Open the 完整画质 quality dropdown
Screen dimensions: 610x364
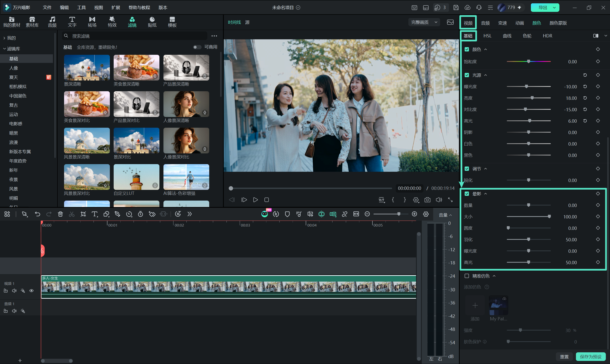[424, 22]
